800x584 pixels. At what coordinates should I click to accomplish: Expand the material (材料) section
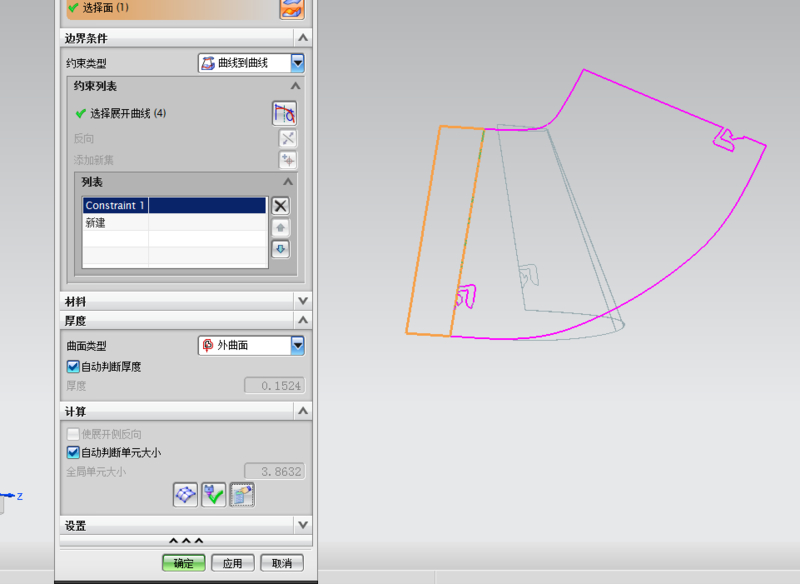click(303, 301)
